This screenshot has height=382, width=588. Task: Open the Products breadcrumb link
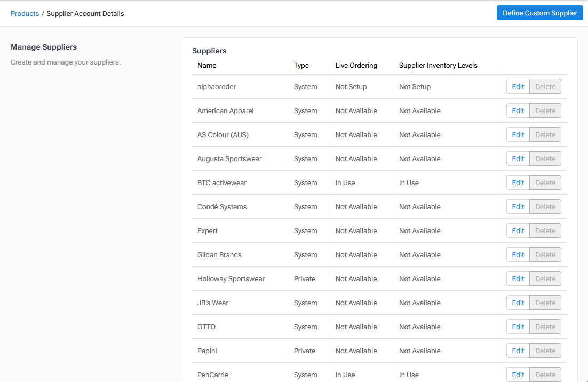25,13
